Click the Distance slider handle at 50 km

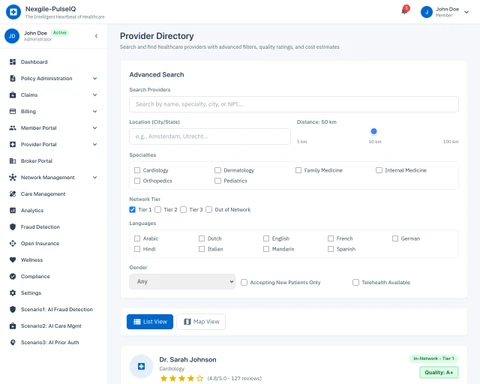coord(374,131)
